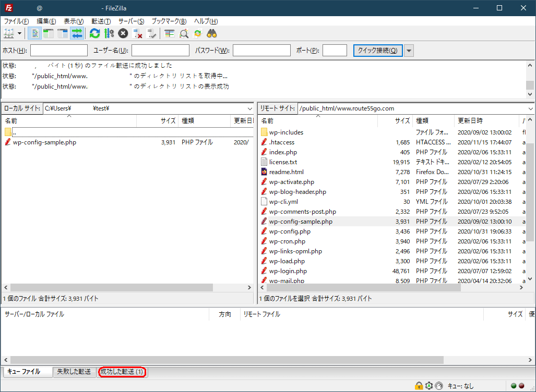The image size is (536, 392).
Task: Click the wp-includes folder icon
Action: click(x=264, y=132)
